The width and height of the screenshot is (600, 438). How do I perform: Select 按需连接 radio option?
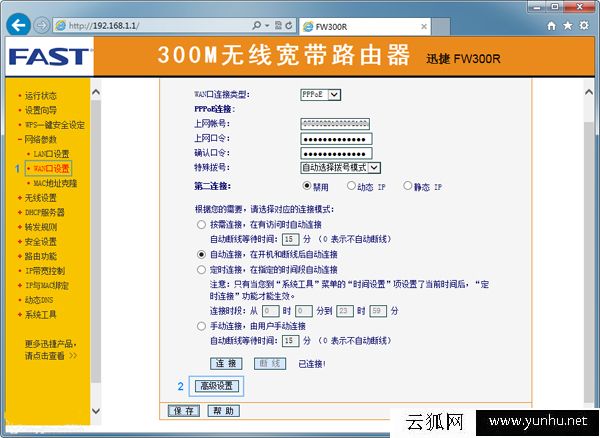tap(201, 225)
